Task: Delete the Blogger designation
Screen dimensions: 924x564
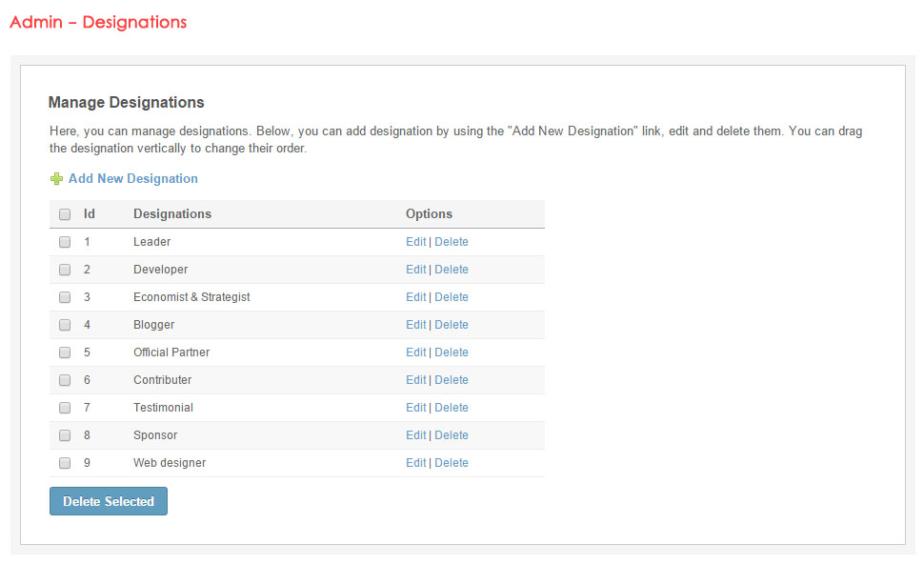Action: 452,325
